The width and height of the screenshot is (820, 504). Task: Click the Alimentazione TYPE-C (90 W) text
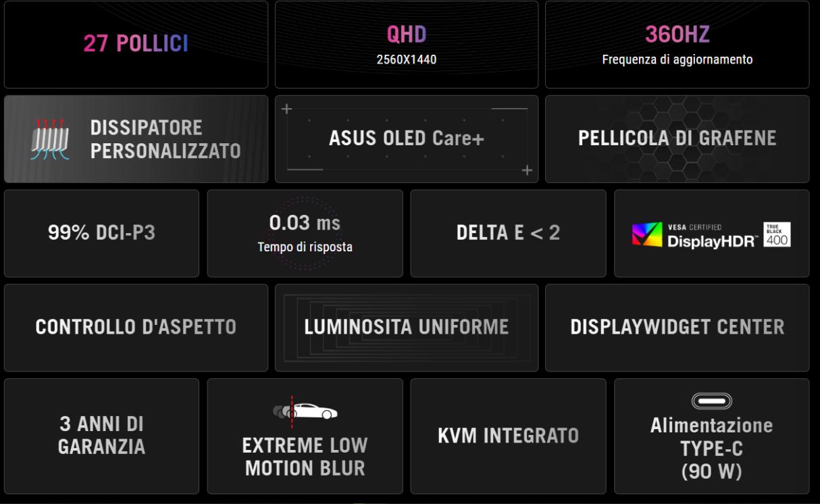pyautogui.click(x=711, y=449)
